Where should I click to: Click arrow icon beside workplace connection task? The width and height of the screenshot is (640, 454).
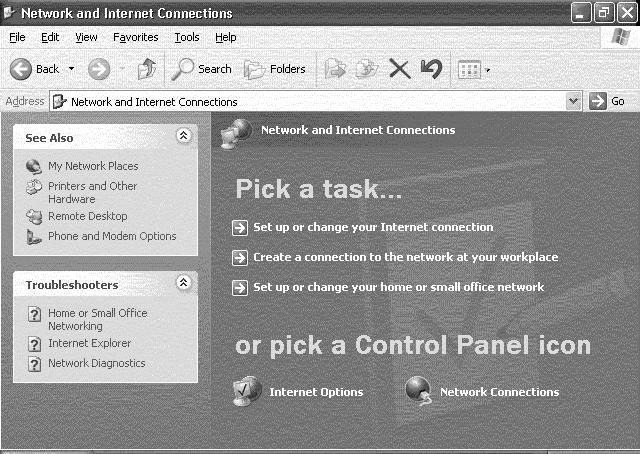240,258
